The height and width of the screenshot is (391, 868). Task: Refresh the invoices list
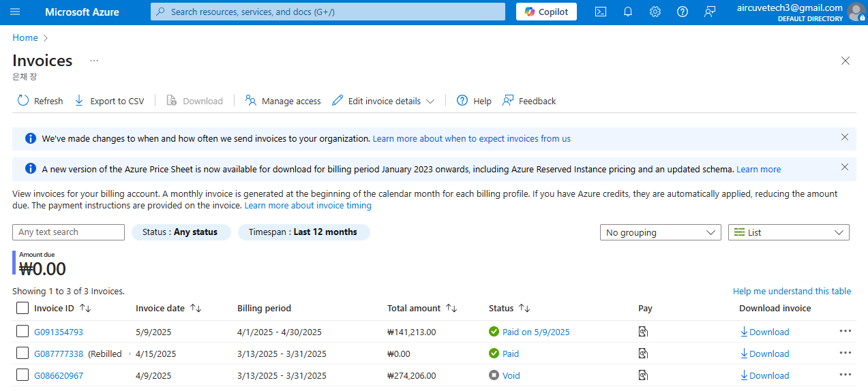40,101
